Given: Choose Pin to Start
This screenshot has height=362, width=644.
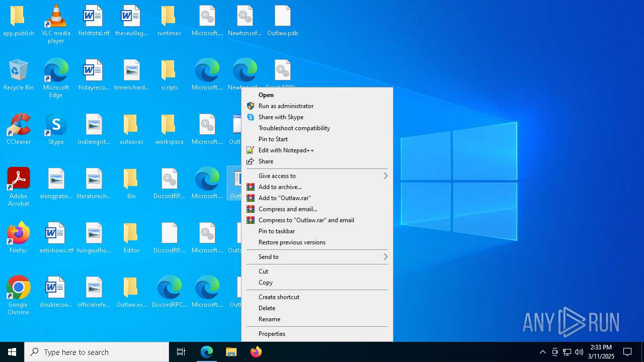Looking at the screenshot, I should [x=317, y=139].
